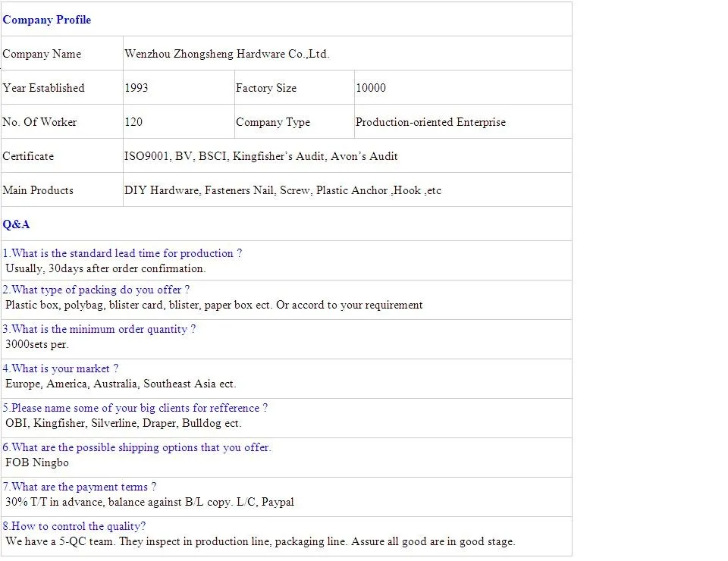The height and width of the screenshot is (561, 728).
Task: Click the Year Established label
Action: 43,88
